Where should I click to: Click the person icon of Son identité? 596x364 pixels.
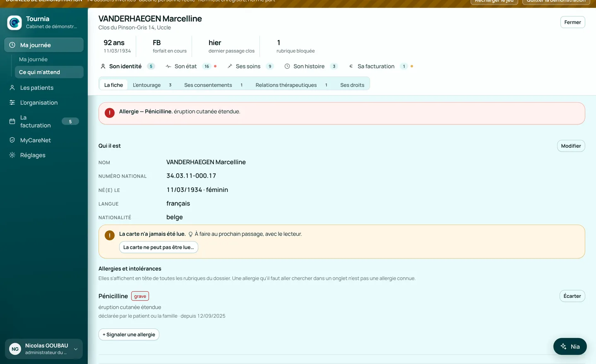click(x=103, y=66)
